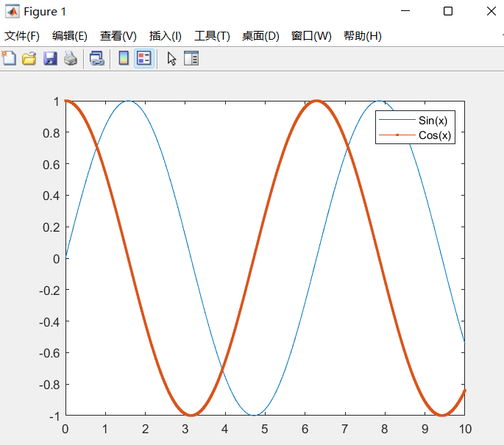Click the y-axis tick label -0.6
This screenshot has width=504, height=445.
(x=49, y=354)
